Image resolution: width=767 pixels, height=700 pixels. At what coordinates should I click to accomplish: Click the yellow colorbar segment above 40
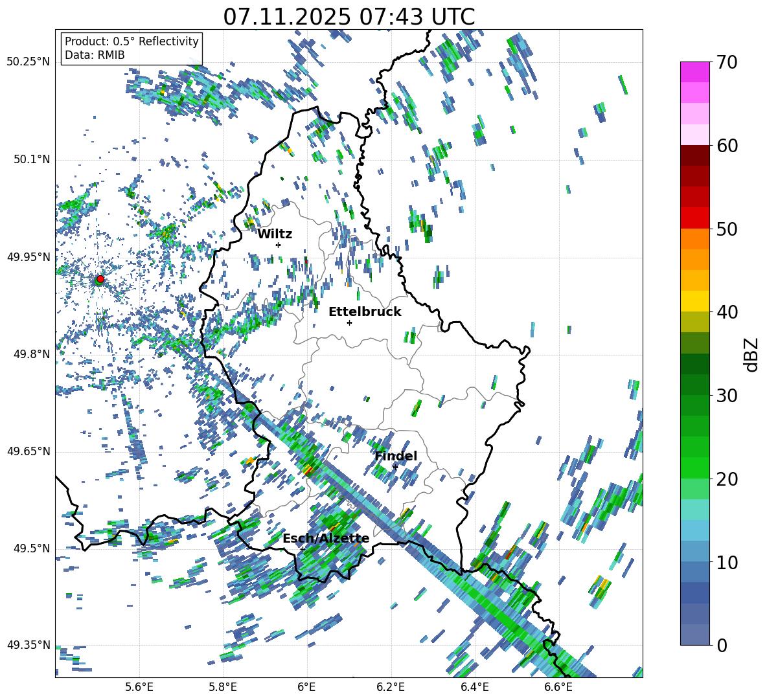(x=694, y=301)
